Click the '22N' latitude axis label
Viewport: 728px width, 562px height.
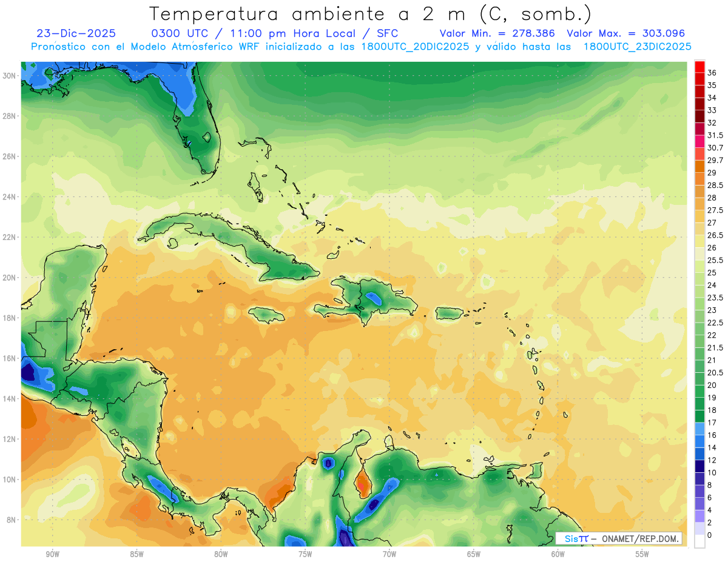point(10,237)
